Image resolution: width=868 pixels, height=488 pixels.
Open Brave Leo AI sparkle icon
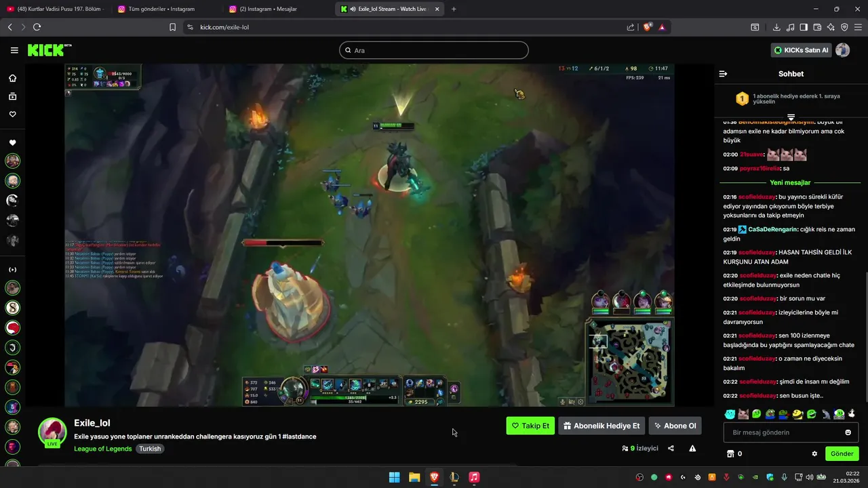pyautogui.click(x=831, y=27)
